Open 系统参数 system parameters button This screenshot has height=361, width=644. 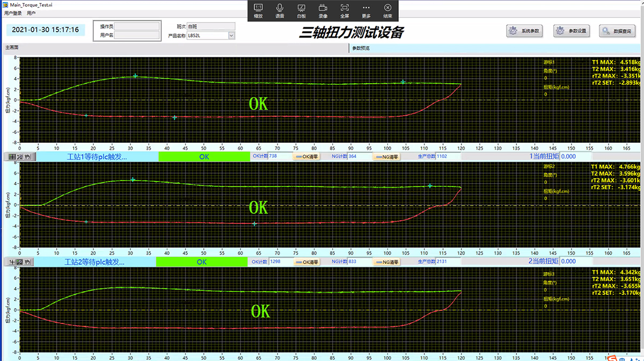click(x=525, y=31)
